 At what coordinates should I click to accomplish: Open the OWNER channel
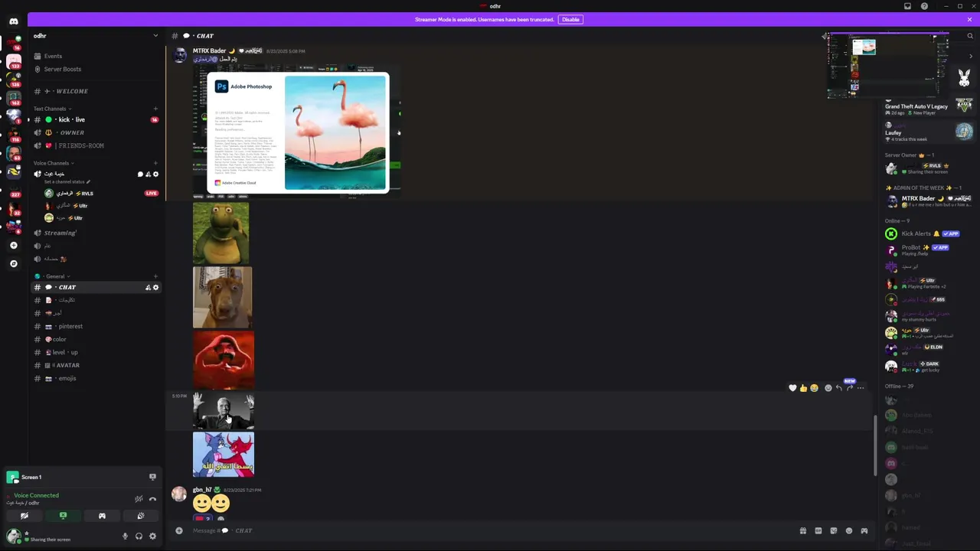click(96, 132)
